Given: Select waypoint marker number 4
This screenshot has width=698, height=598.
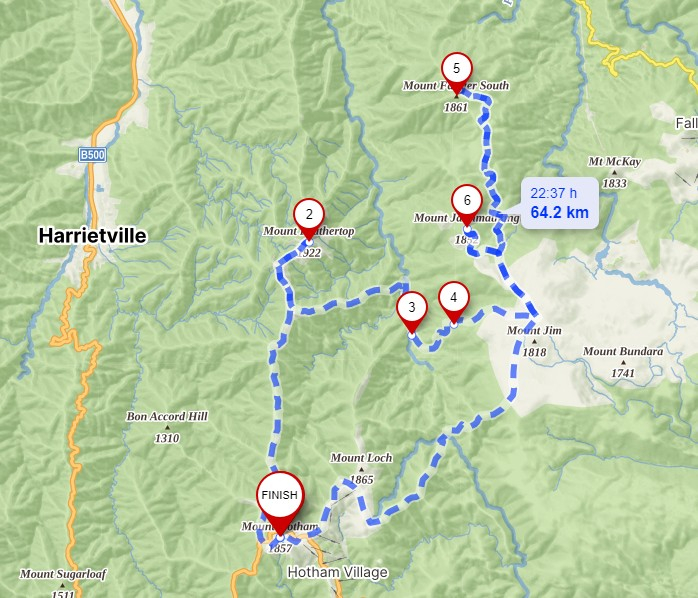Looking at the screenshot, I should pyautogui.click(x=454, y=298).
